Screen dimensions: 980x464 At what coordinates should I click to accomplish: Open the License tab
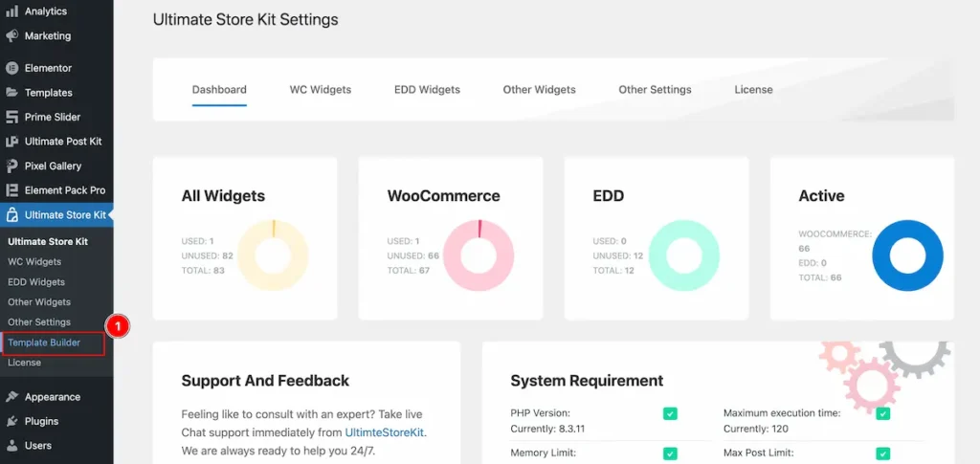pos(753,90)
